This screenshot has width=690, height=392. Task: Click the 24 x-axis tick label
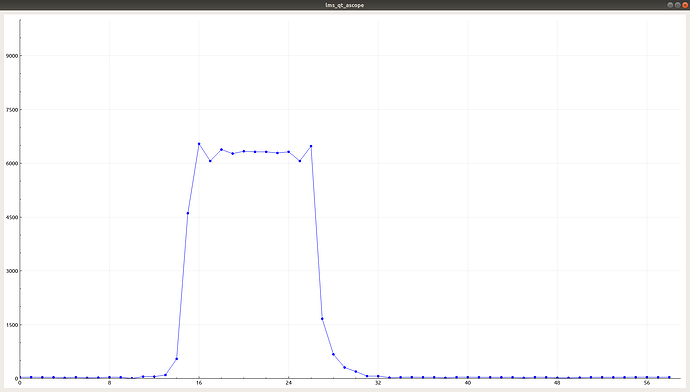pos(289,383)
